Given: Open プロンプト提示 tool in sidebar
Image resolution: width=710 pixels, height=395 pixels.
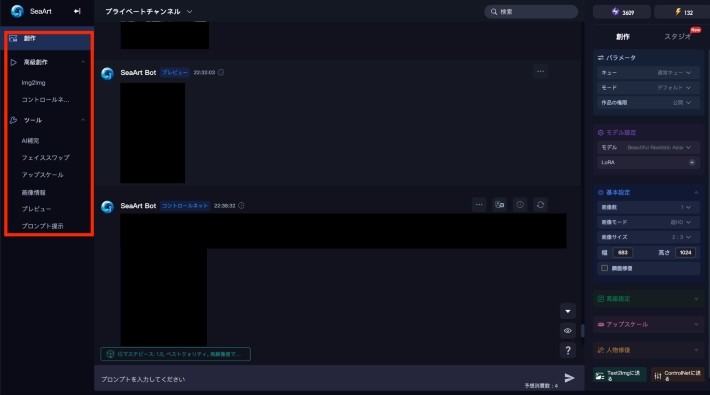Looking at the screenshot, I should click(42, 226).
